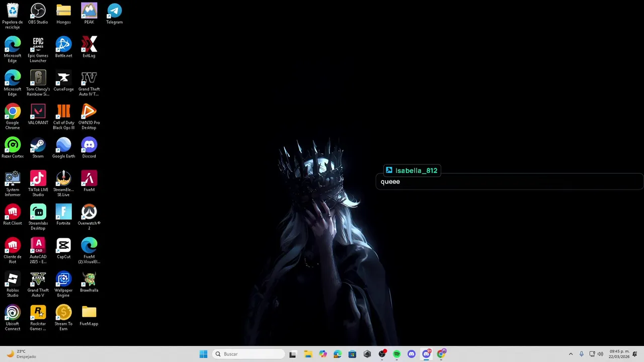Screen dimensions: 644x362
Task: Select the Grand Theft Auto IV icon
Action: tap(89, 83)
